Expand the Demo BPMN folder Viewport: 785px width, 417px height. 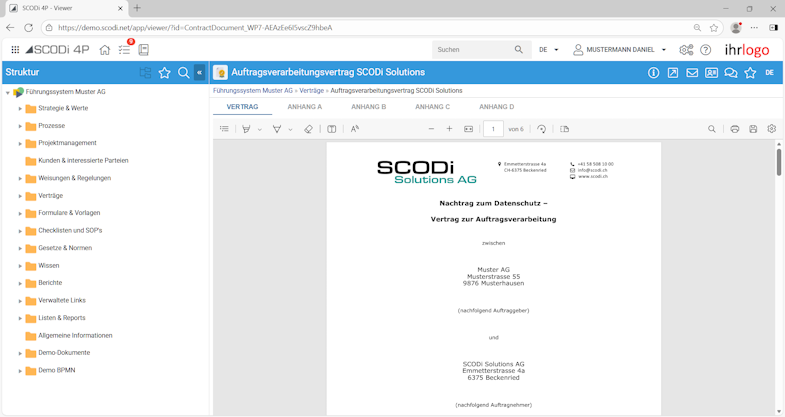coord(20,371)
